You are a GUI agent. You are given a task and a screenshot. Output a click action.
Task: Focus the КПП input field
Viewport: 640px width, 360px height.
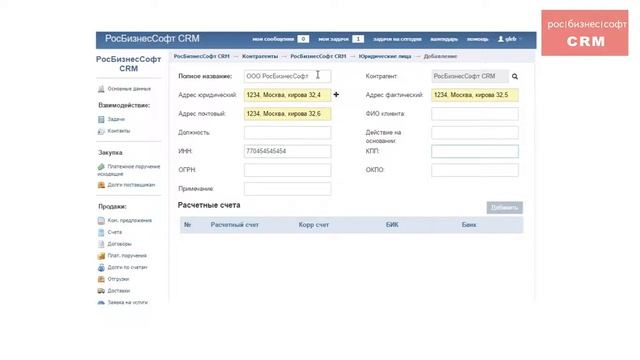click(475, 151)
